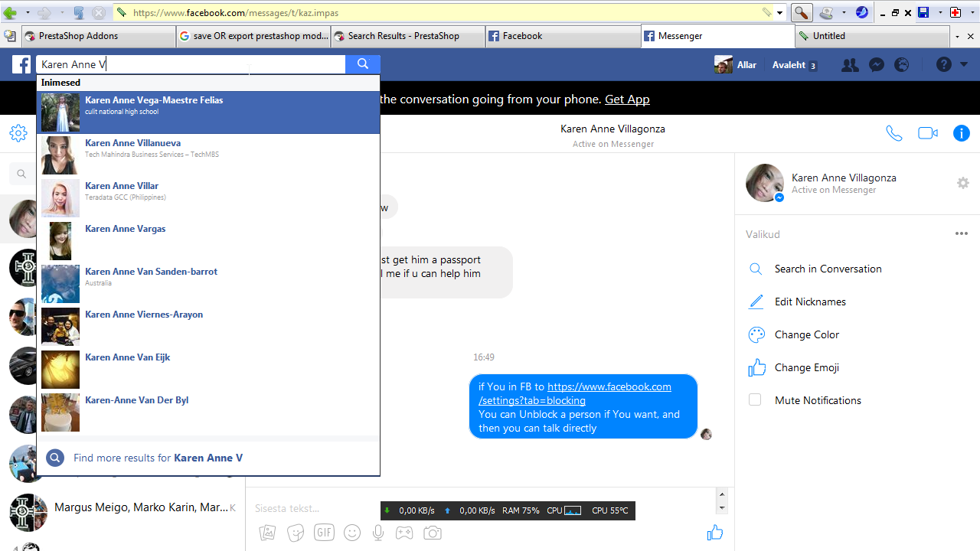Click the Get App link
Screen dimensions: 980x551
tap(627, 99)
